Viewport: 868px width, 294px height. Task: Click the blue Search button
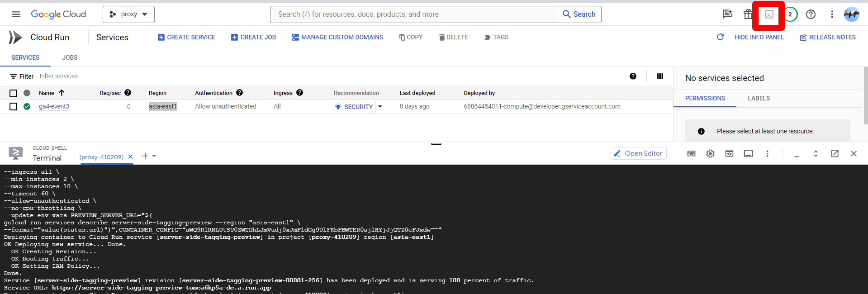[579, 14]
